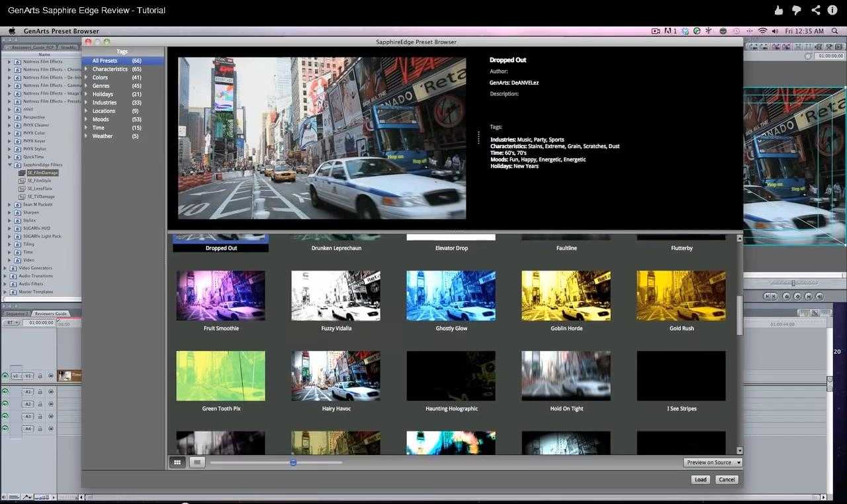The width and height of the screenshot is (847, 504).
Task: Open the Preview on Source dropdown
Action: pyautogui.click(x=713, y=462)
